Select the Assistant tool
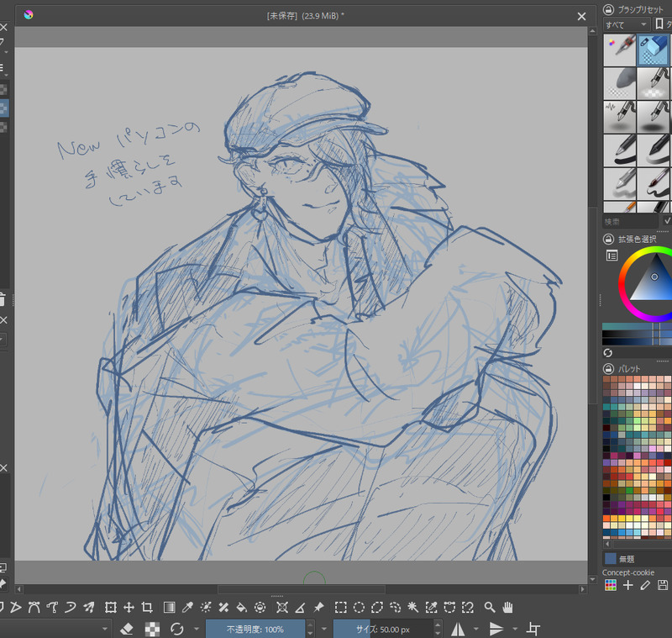The width and height of the screenshot is (672, 638). tap(282, 607)
